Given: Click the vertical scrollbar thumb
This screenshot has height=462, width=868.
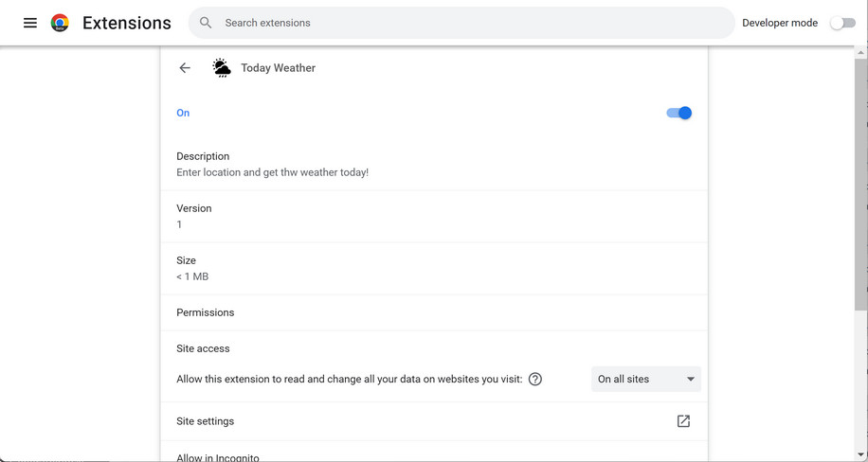Looking at the screenshot, I should click(x=860, y=180).
